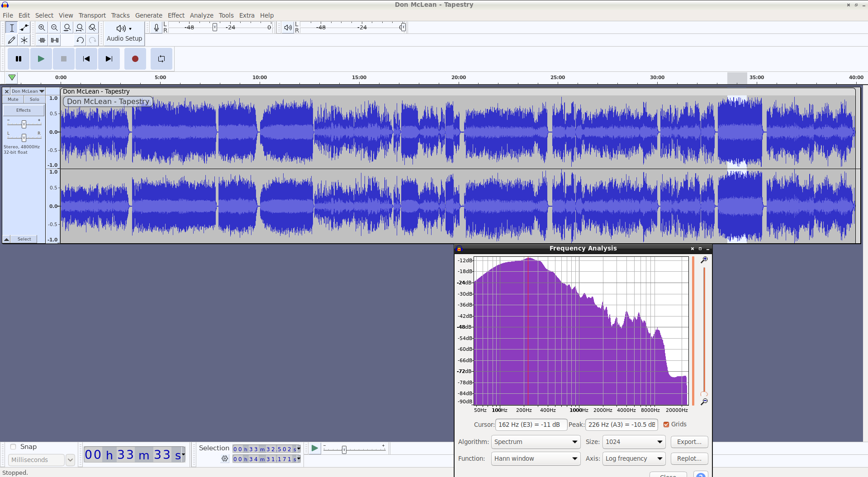Click the playback meter speaker icon
This screenshot has width=868, height=477.
[288, 28]
